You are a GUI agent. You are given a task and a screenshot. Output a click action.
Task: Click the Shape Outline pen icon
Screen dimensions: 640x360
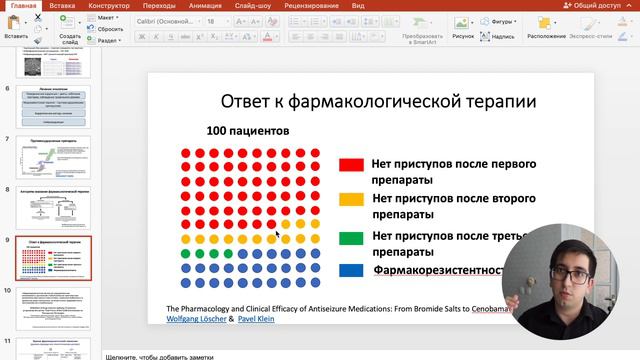click(x=622, y=37)
